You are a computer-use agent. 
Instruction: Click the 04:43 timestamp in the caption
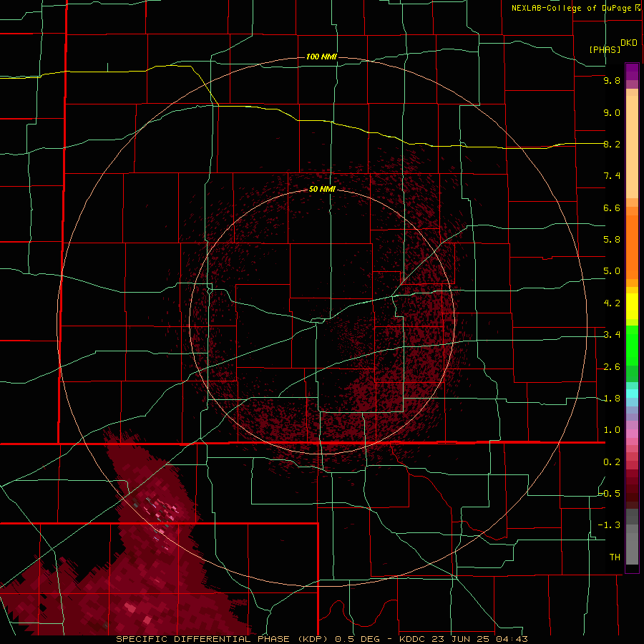point(511,639)
